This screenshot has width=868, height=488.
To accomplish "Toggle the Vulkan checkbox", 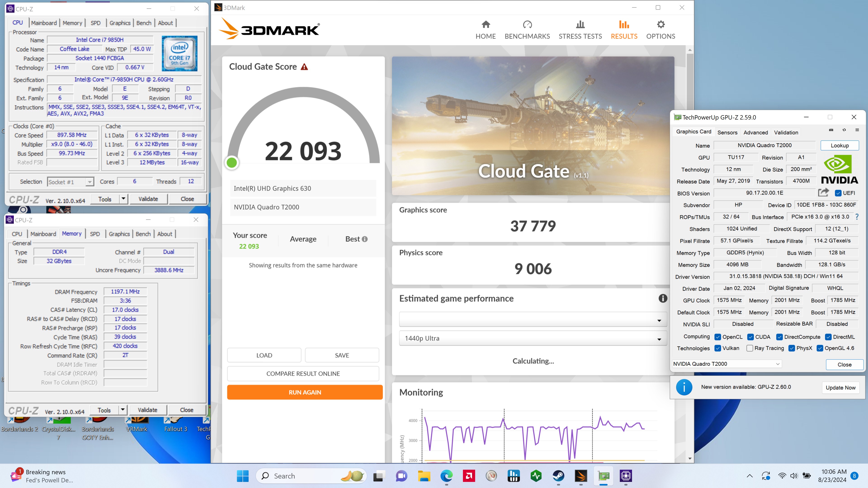I will (x=718, y=348).
